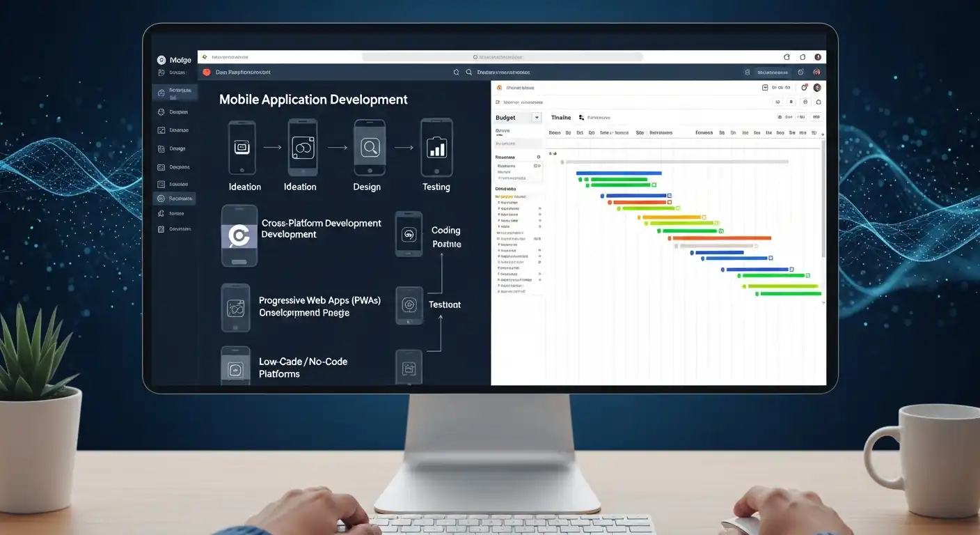
Task: Click the round start handle of last blue bar
Action: pos(723,269)
